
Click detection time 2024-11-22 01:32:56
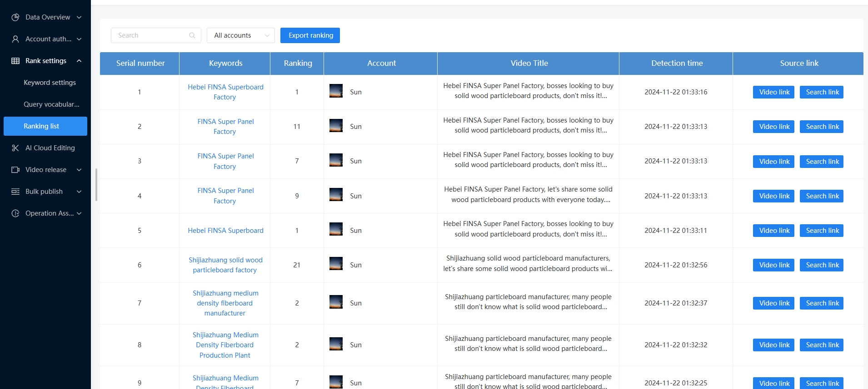coord(676,265)
